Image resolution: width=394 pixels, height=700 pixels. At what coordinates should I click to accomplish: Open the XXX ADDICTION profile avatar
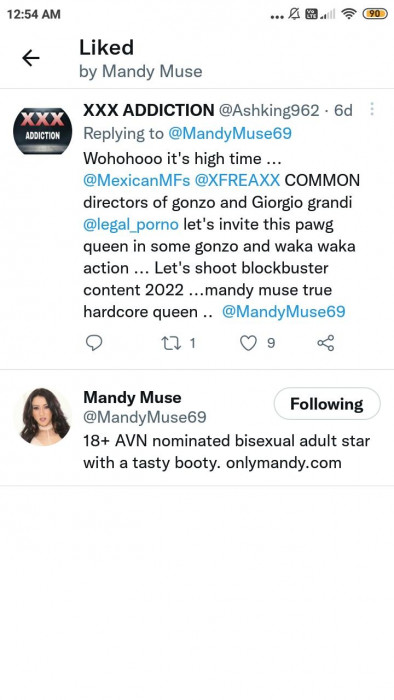42,131
